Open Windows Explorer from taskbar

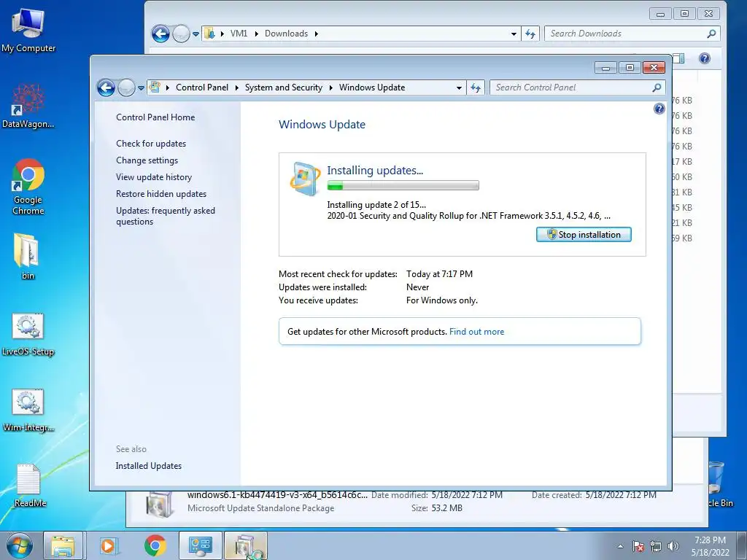(x=63, y=545)
